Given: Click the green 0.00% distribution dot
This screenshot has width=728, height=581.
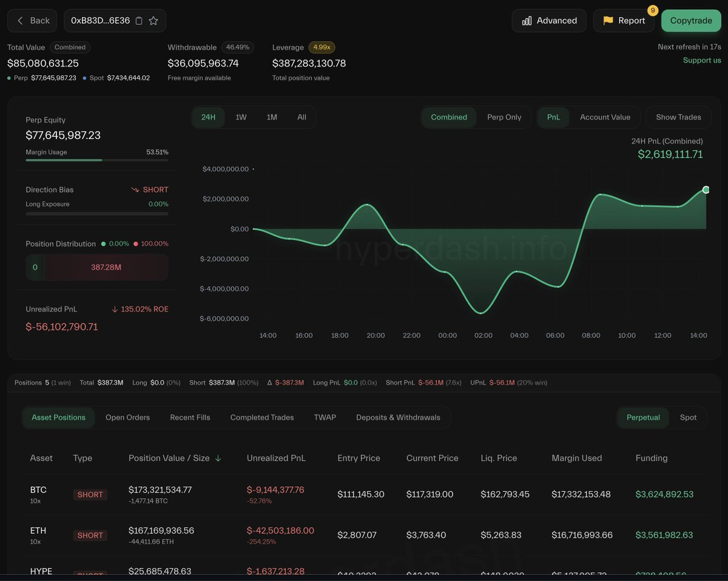Looking at the screenshot, I should 103,243.
